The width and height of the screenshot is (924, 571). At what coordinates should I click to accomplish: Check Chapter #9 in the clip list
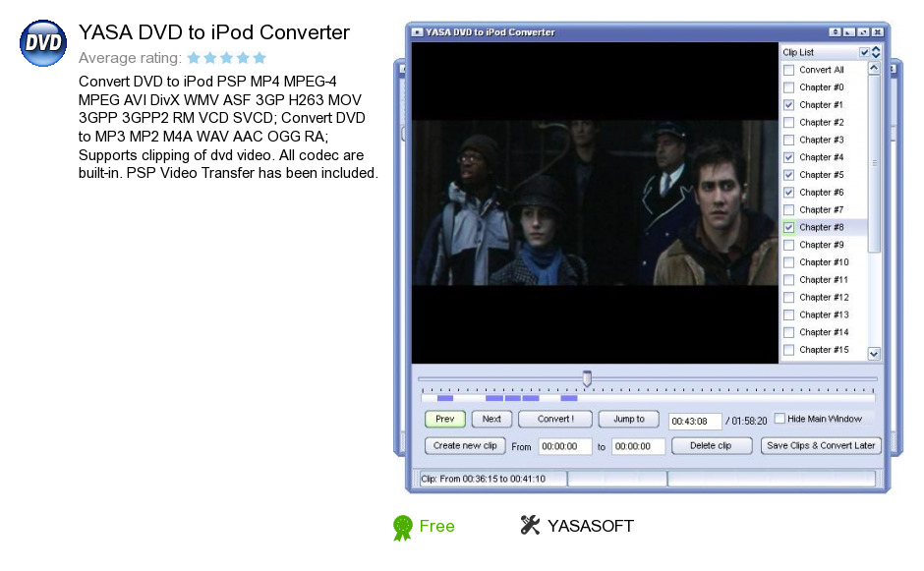788,245
